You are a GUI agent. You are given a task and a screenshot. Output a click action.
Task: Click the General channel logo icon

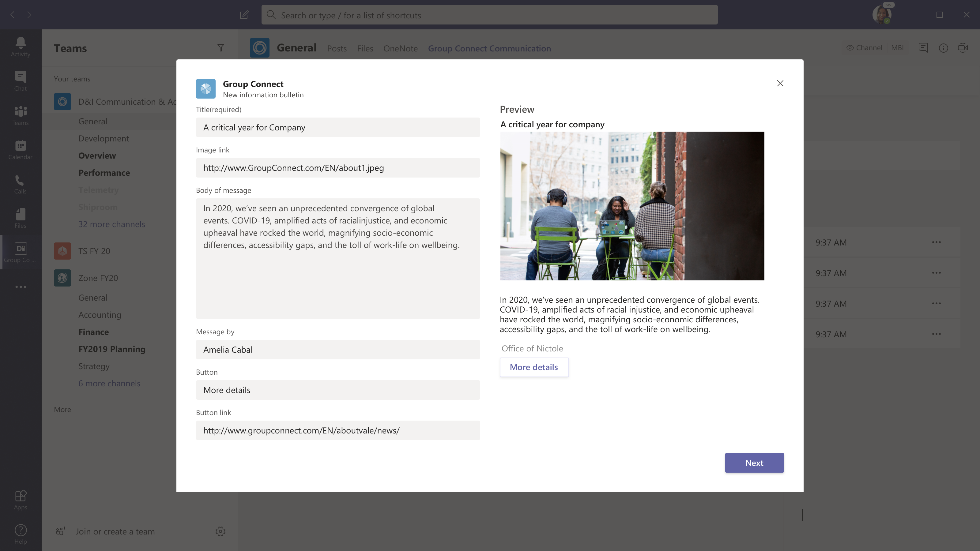259,48
